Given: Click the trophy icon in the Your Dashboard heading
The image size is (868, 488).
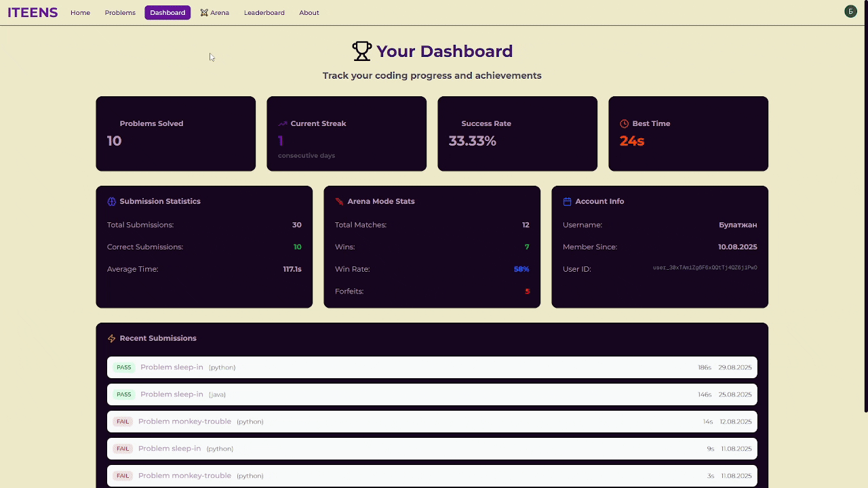Looking at the screenshot, I should pyautogui.click(x=361, y=50).
